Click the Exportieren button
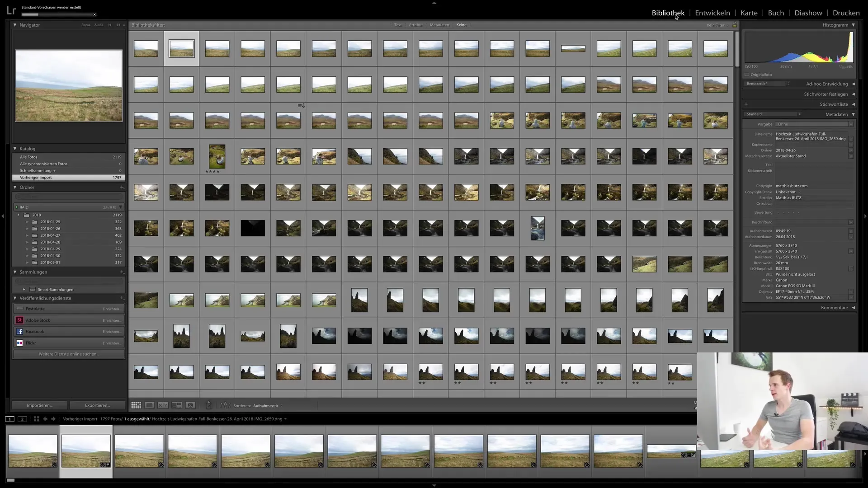This screenshot has width=868, height=488. tap(97, 405)
